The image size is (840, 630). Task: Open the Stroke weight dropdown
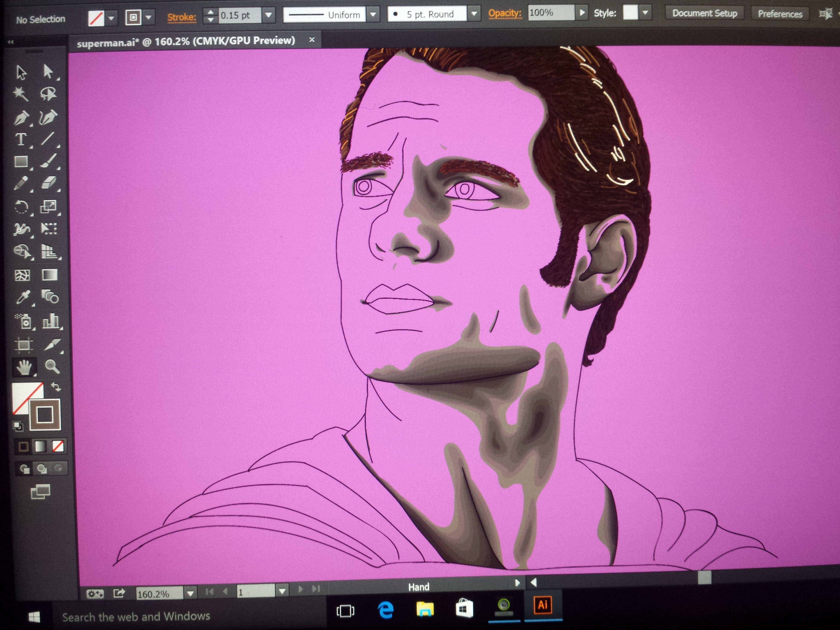[269, 15]
